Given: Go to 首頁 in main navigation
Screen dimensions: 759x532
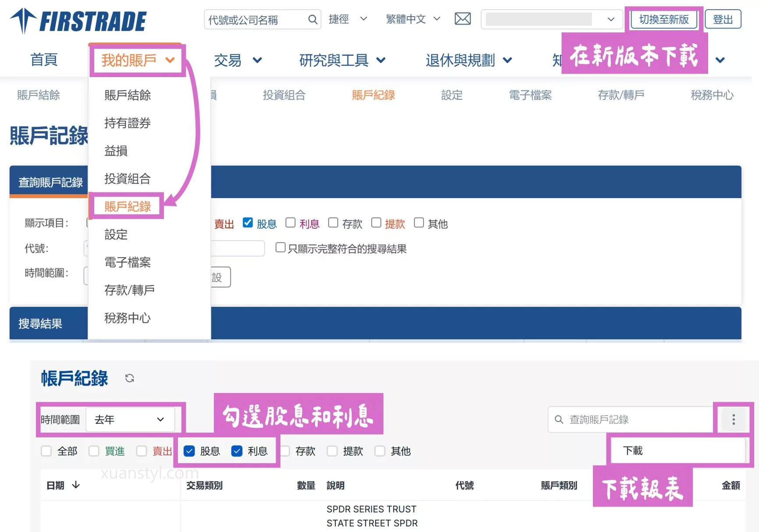Looking at the screenshot, I should click(x=44, y=60).
